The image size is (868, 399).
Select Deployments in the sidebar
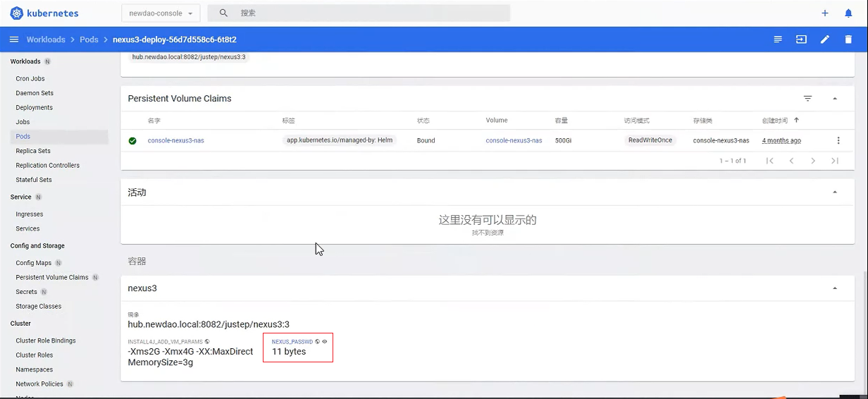35,108
